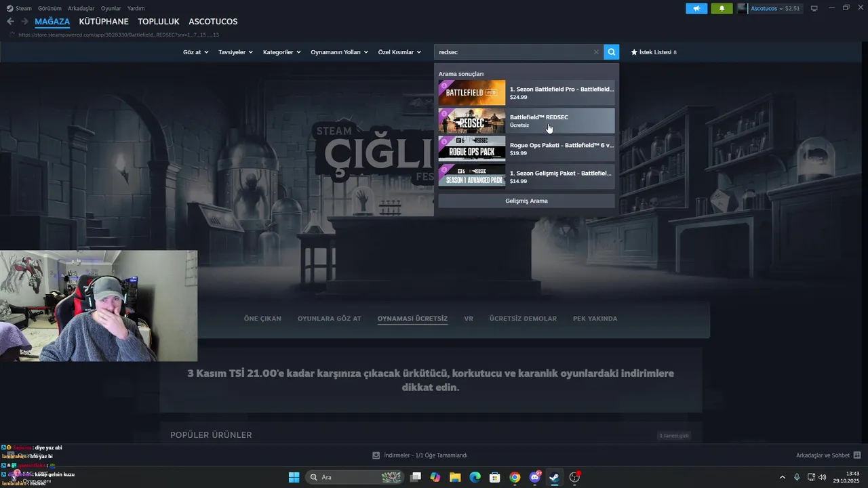This screenshot has width=868, height=488.
Task: Click the REDSEC game thumbnail
Action: click(x=472, y=121)
